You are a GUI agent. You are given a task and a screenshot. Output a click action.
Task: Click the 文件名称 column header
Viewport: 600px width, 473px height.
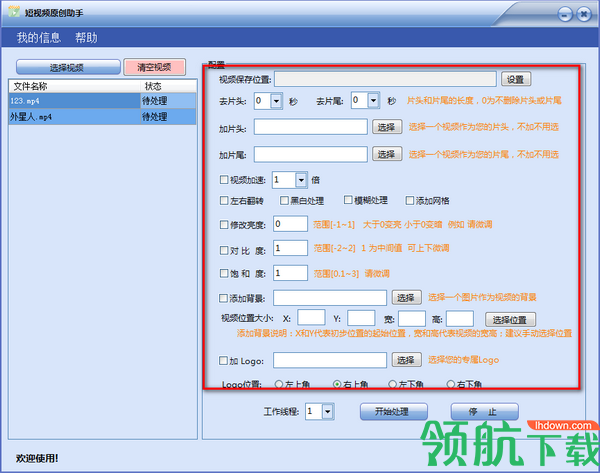click(x=75, y=86)
